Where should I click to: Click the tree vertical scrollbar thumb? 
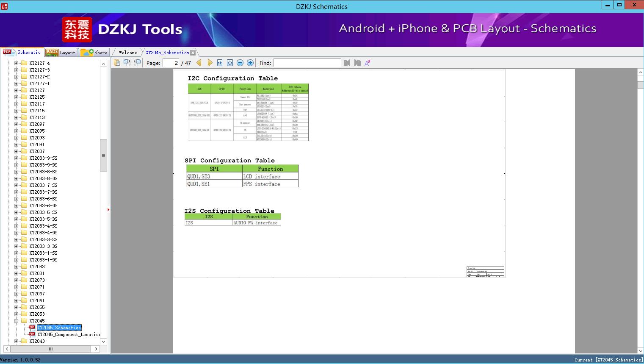coord(103,156)
